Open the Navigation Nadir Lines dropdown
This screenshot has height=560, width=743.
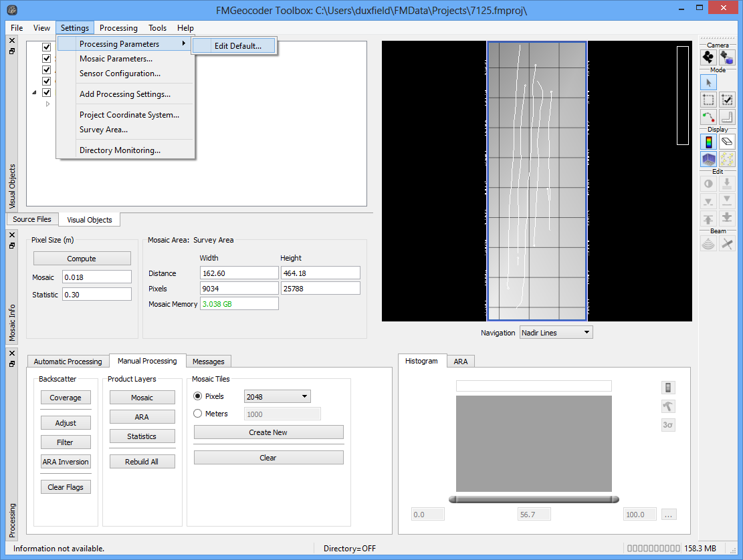[556, 332]
